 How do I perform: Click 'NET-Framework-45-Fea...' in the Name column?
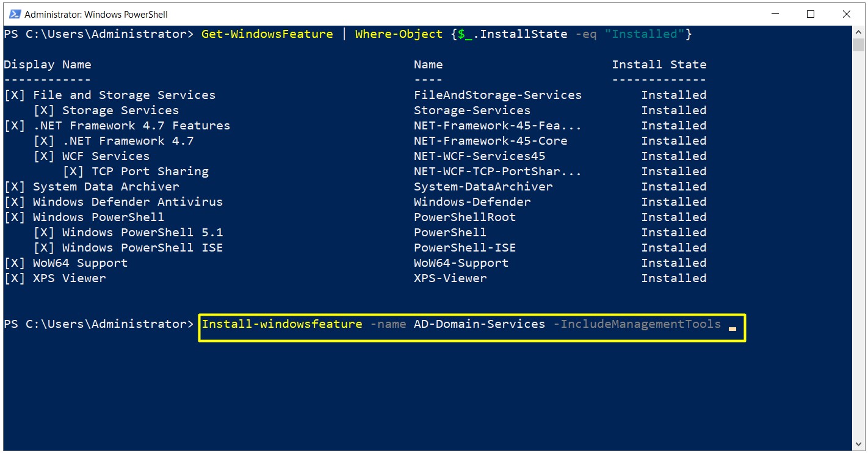(497, 126)
